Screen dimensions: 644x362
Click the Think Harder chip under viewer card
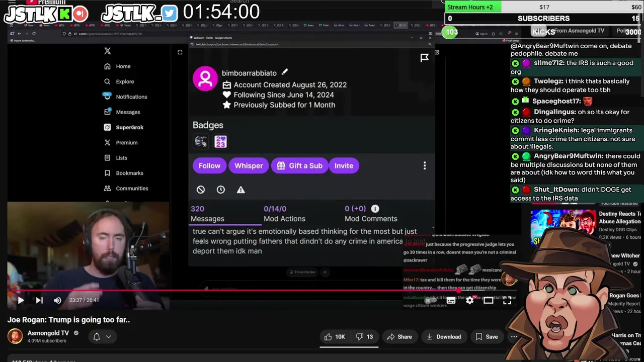click(302, 272)
